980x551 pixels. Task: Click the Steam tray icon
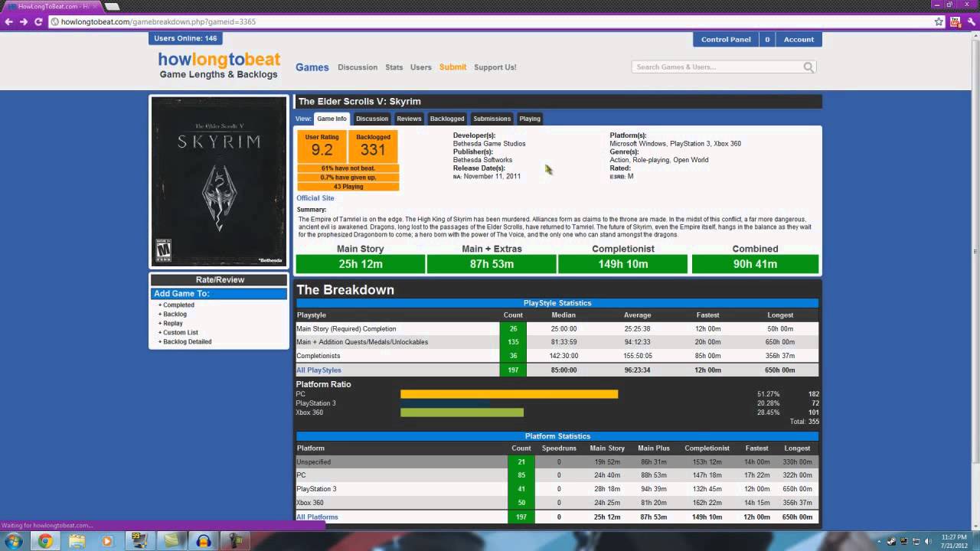pos(892,542)
